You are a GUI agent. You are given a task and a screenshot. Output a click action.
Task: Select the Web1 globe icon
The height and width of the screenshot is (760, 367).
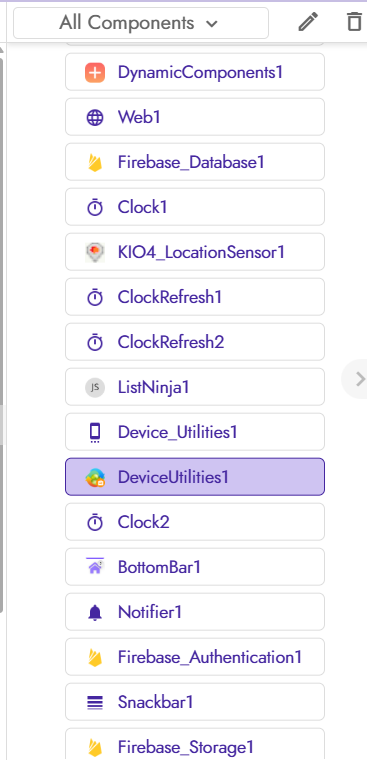click(x=95, y=118)
